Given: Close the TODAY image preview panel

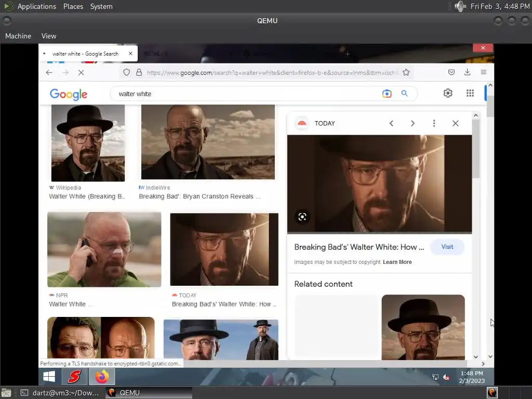Looking at the screenshot, I should pyautogui.click(x=455, y=123).
